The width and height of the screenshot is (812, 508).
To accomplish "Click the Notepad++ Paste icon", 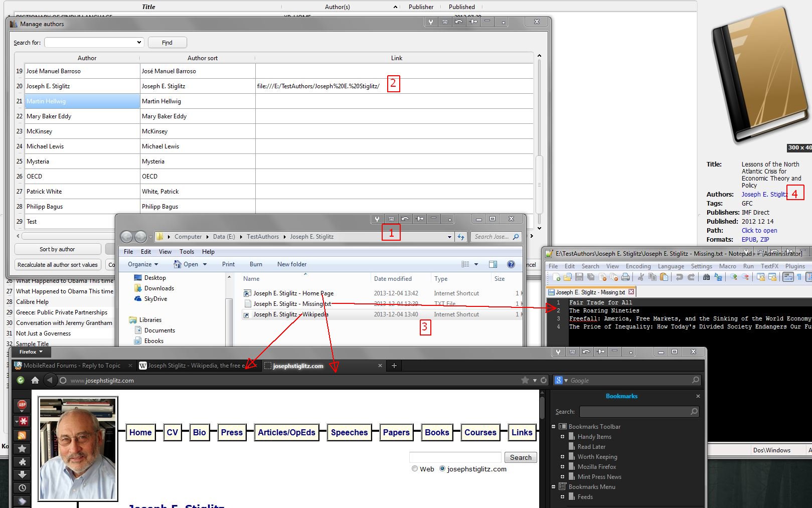I will [x=664, y=277].
